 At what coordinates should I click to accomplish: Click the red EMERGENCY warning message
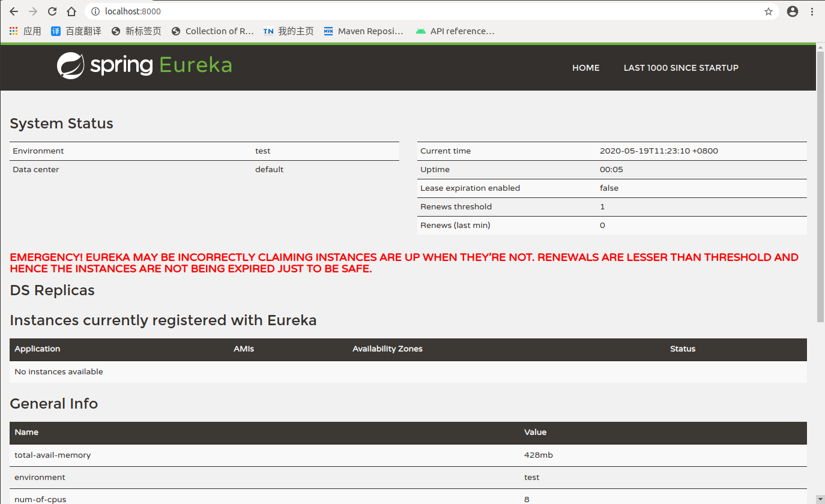[404, 263]
